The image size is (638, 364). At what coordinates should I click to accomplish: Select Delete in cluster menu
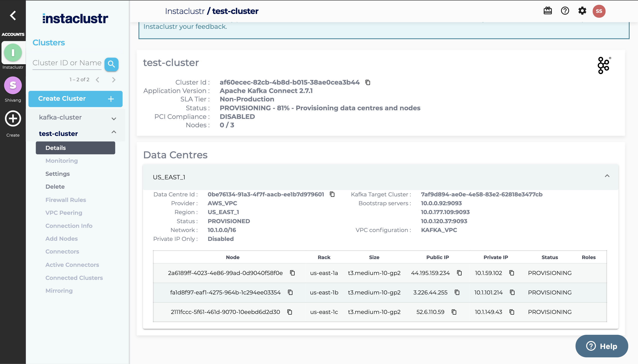coord(55,186)
